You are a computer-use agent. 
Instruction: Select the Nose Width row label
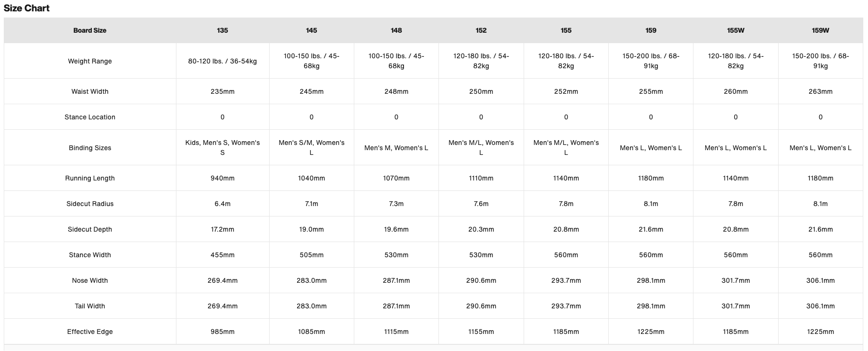coord(90,280)
